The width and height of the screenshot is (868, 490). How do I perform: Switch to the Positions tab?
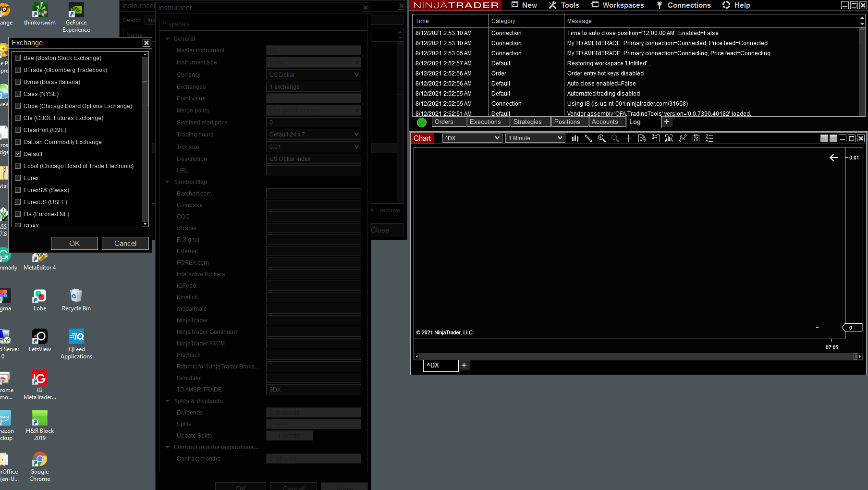click(x=569, y=122)
